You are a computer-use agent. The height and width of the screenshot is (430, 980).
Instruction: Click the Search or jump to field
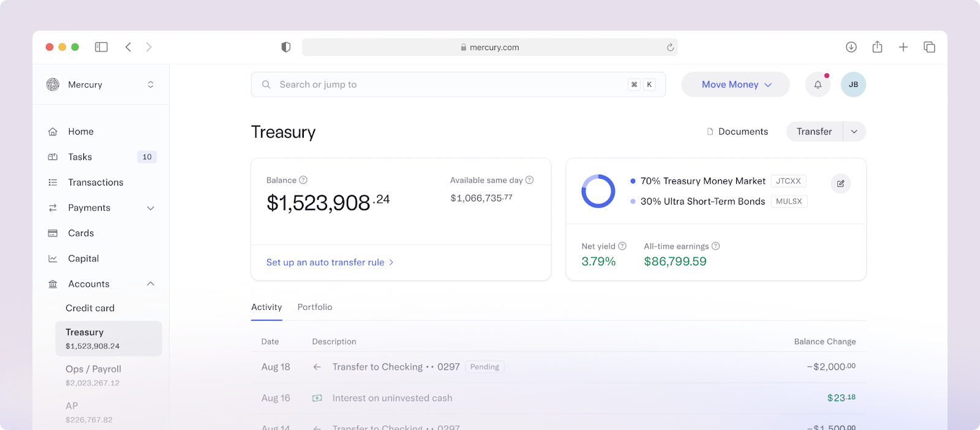[x=458, y=85]
